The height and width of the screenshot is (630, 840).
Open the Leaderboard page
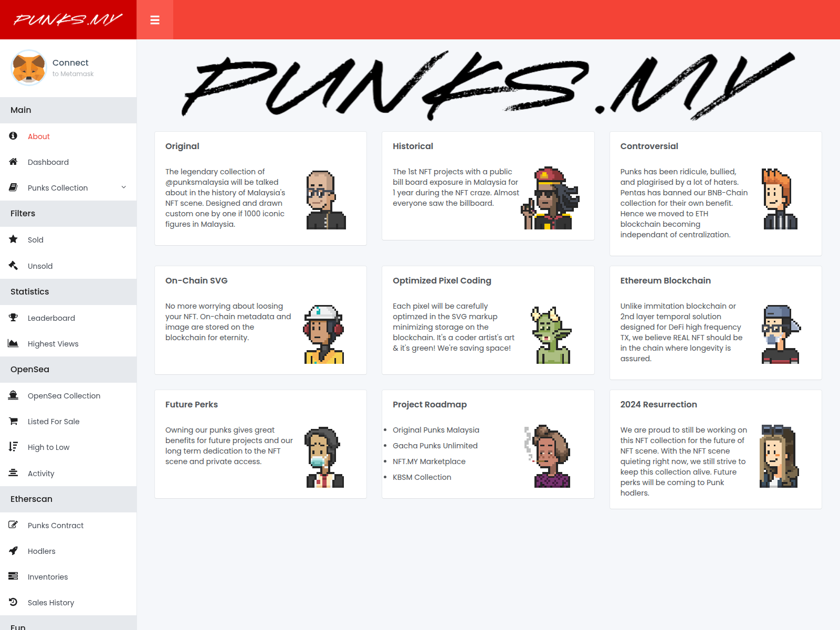(x=68, y=318)
